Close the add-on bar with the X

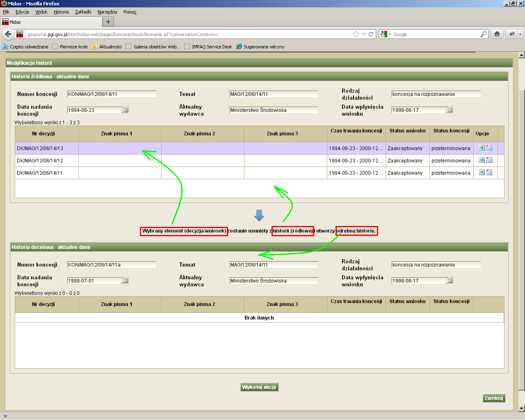5,416
